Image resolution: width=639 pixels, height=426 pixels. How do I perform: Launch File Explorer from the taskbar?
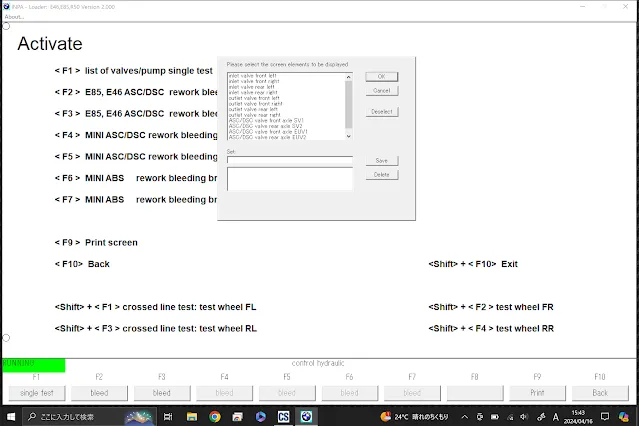(x=192, y=416)
